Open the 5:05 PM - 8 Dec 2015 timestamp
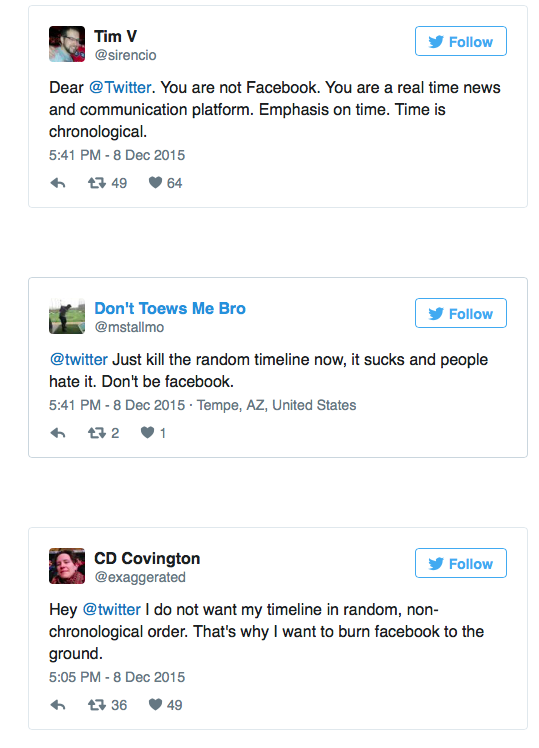The width and height of the screenshot is (539, 748). pos(117,677)
